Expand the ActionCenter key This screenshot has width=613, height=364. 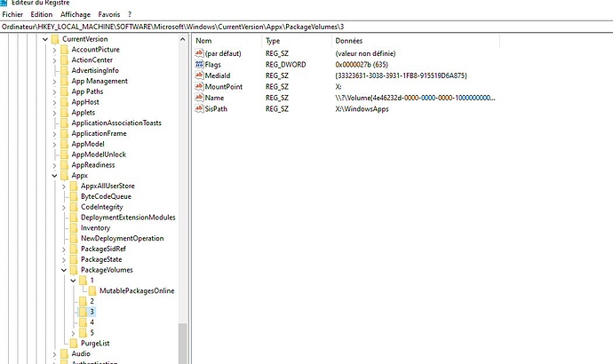54,60
